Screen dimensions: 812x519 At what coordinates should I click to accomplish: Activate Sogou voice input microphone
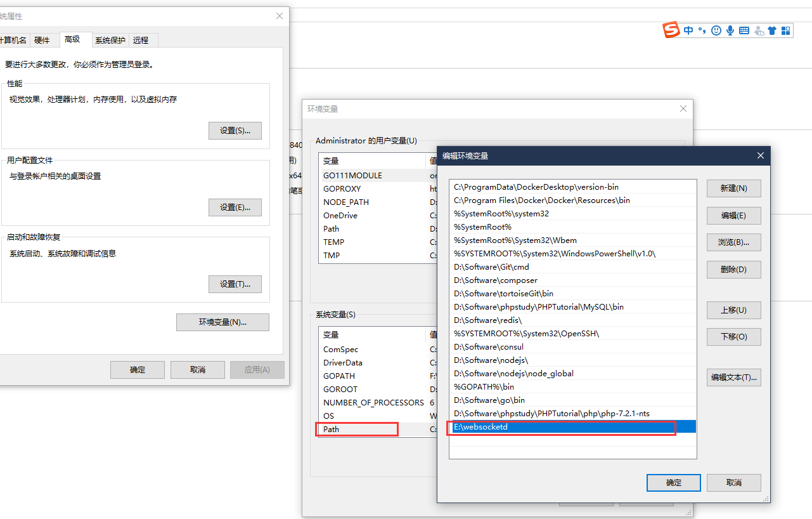coord(730,30)
